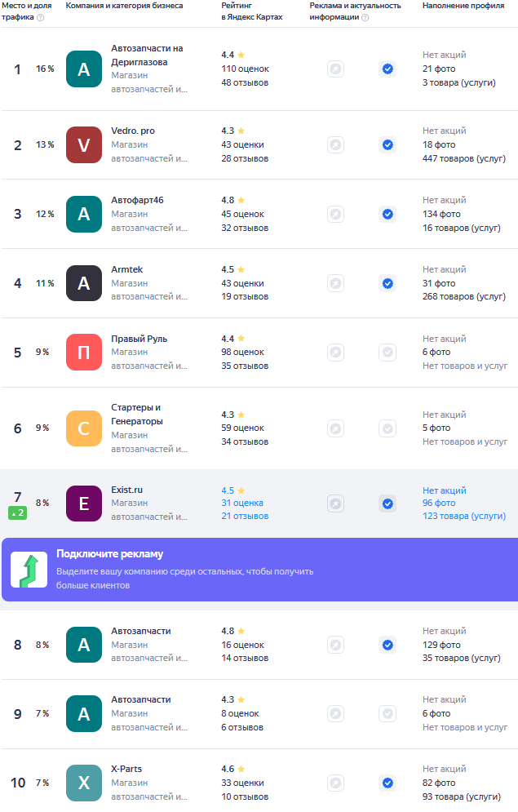Click the green rank change badge for Exist.ru

tap(18, 512)
